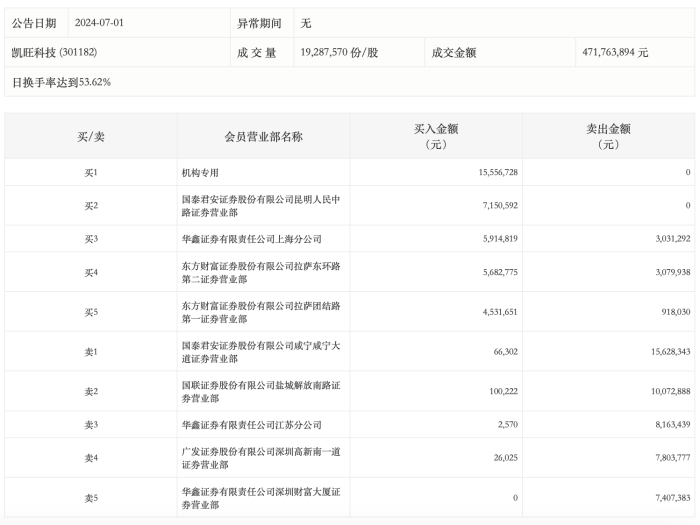The height and width of the screenshot is (525, 700).
Task: Click 国联证券 盐城解放南路 branch name
Action: [x=261, y=392]
